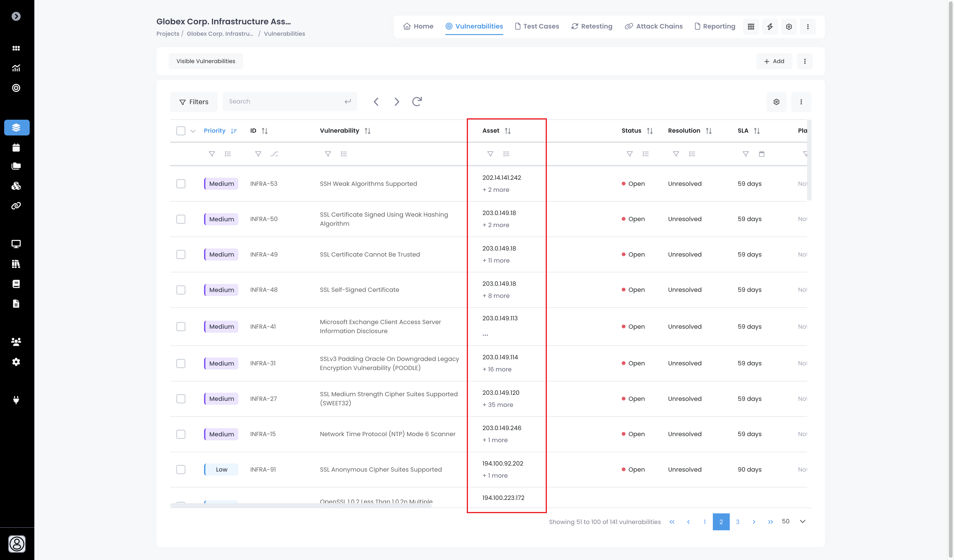
Task: Go to page 3 of vulnerabilities
Action: click(737, 522)
